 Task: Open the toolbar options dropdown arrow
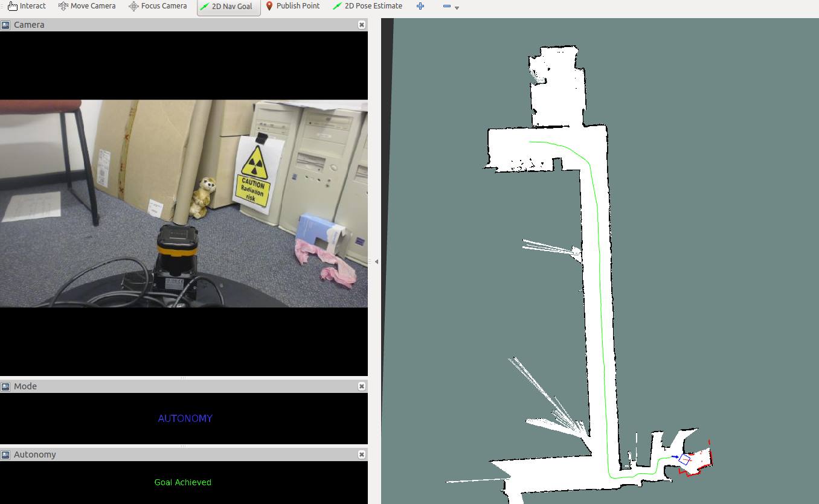[x=457, y=8]
